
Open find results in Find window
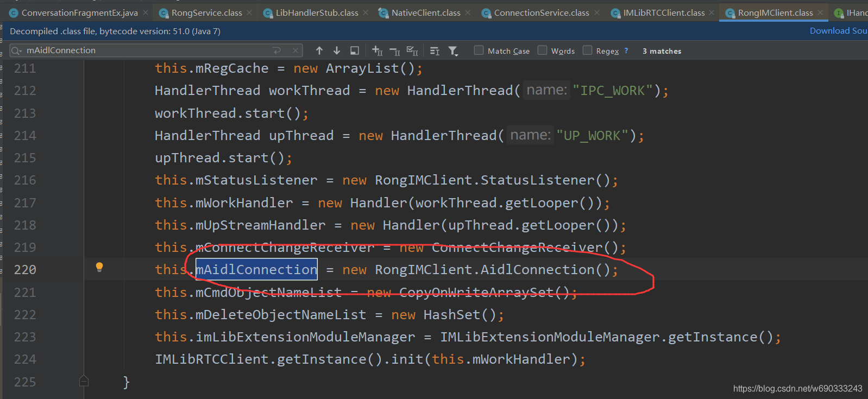[x=354, y=50]
